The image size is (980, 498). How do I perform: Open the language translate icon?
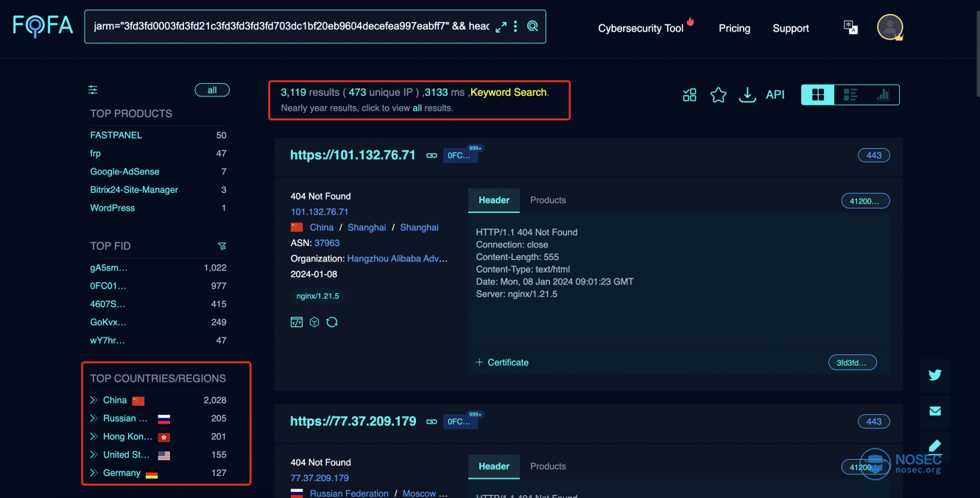tap(850, 27)
